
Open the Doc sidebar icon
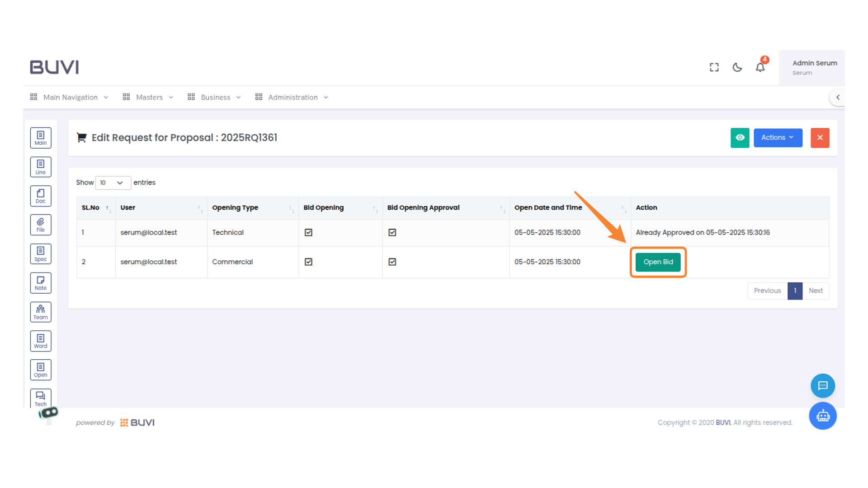[x=41, y=196]
